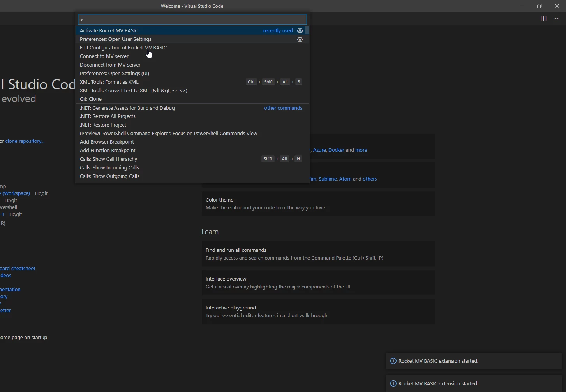Image resolution: width=566 pixels, height=392 pixels.
Task: Click upper Rocket MV BASIC extension started notification
Action: (474, 361)
